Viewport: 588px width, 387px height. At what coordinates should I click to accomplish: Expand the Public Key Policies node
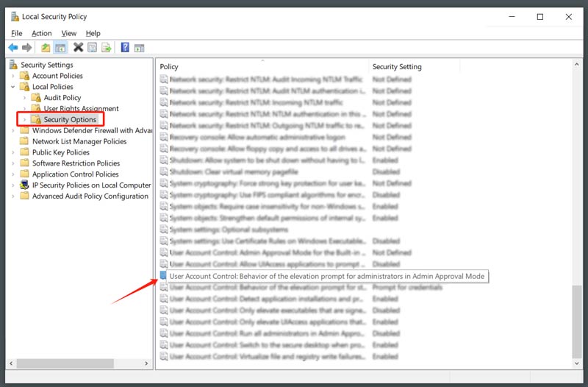(13, 152)
